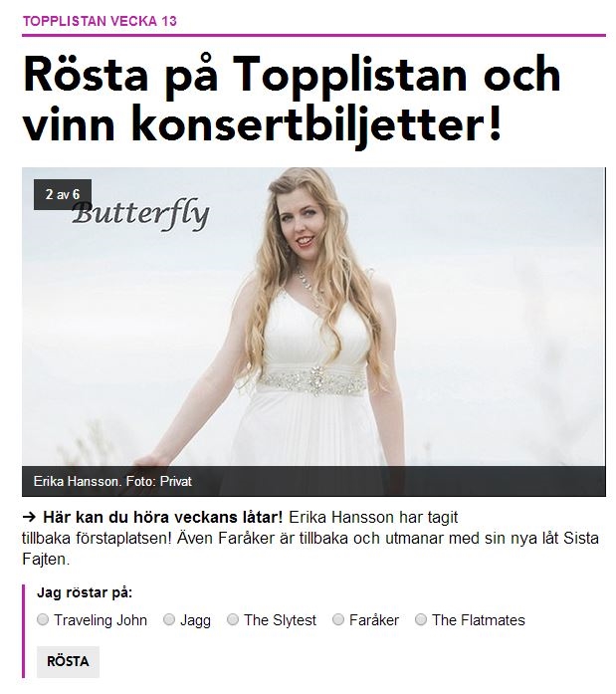Screen dimensions: 616x694
Task: Click the Jag röstar på heading
Action: (x=85, y=592)
